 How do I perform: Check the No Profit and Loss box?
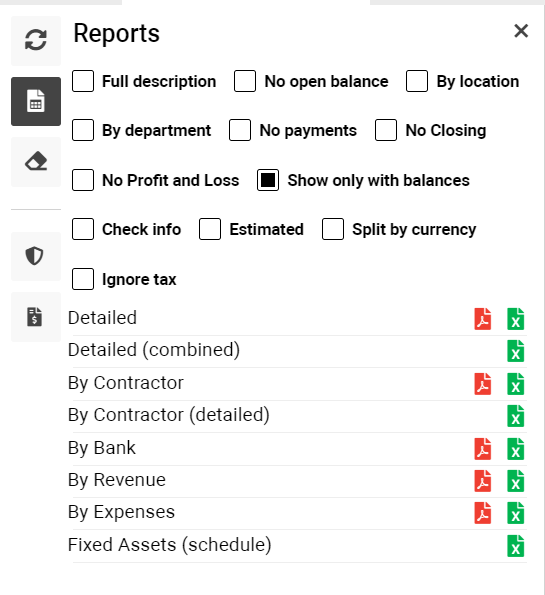(83, 180)
